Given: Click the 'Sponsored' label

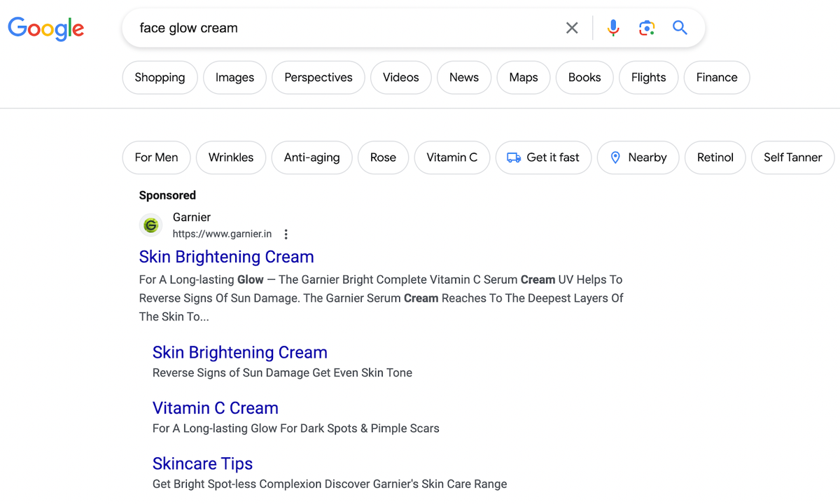Looking at the screenshot, I should (x=167, y=195).
